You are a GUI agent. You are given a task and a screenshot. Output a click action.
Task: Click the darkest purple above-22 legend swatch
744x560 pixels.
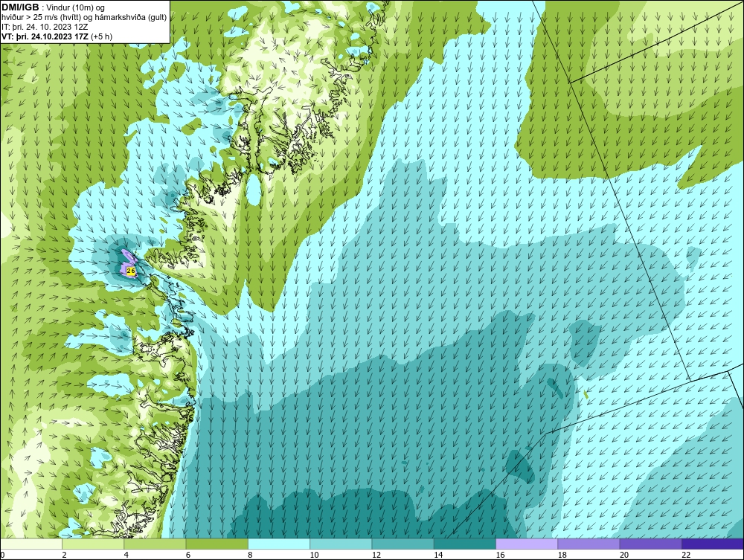tap(713, 544)
